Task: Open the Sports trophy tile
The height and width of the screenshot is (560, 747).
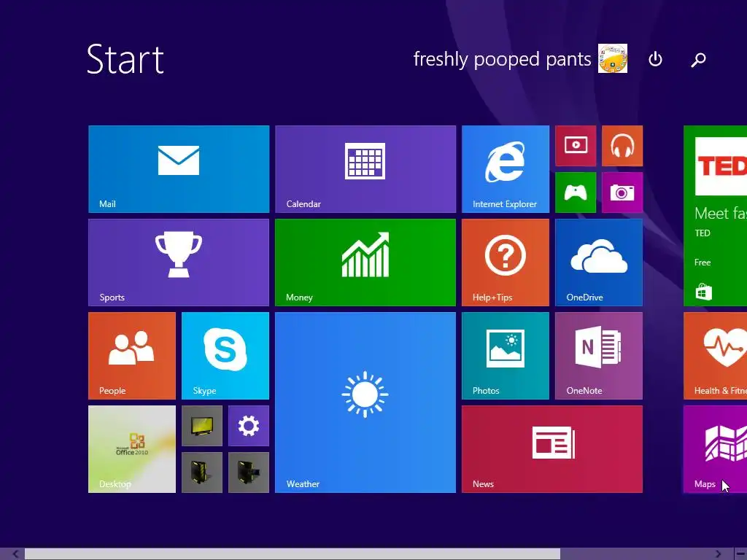Action: click(x=179, y=262)
